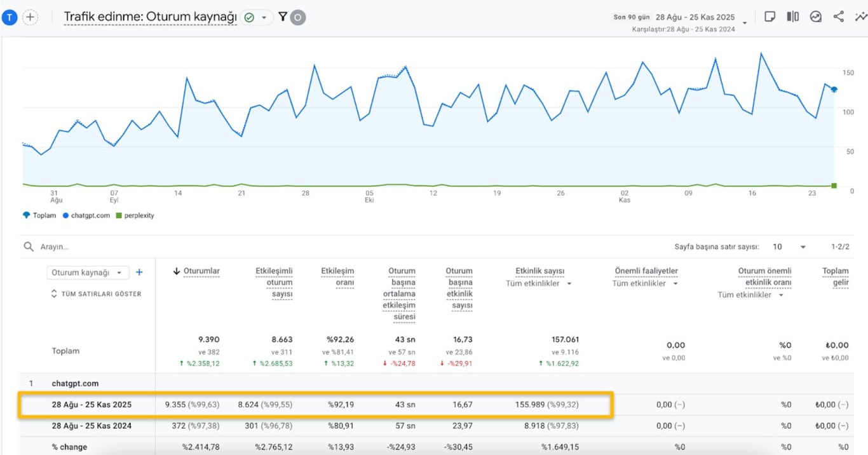Click the Arayın search input field
The image size is (868, 455).
click(x=57, y=246)
